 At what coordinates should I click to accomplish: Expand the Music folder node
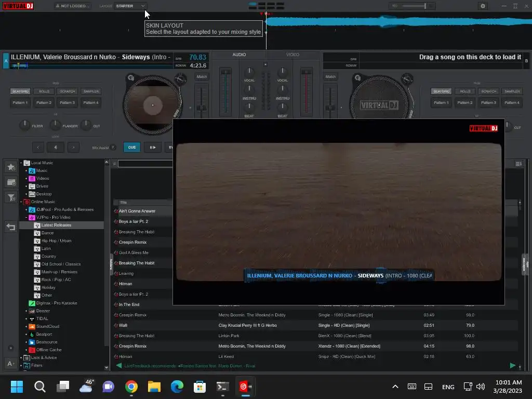point(26,170)
